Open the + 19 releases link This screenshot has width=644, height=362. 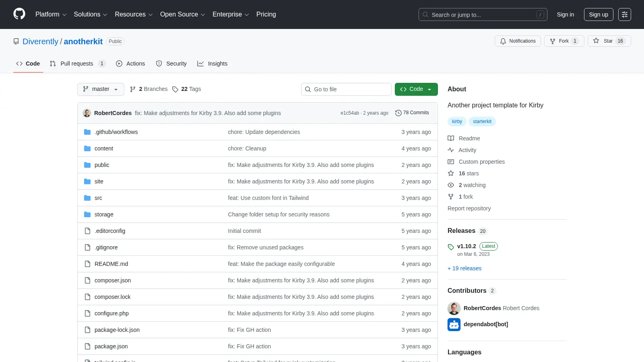click(464, 268)
